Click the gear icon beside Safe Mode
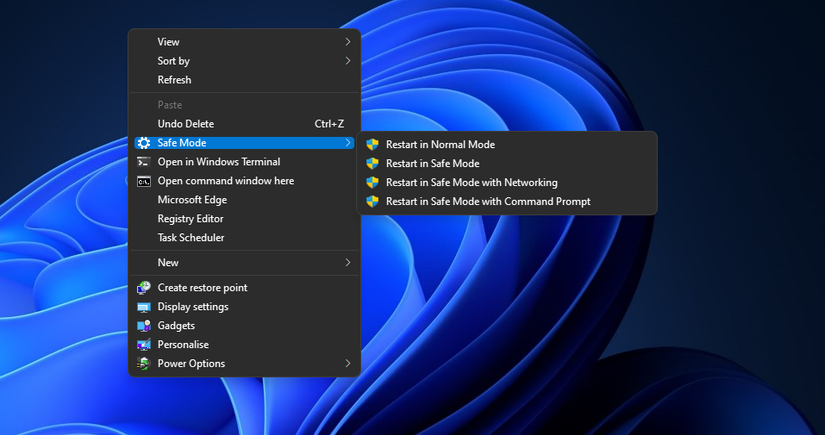Viewport: 825px width, 435px height. pyautogui.click(x=144, y=143)
